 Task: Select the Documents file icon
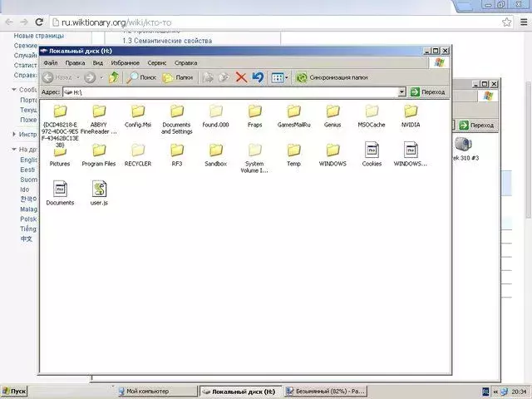point(60,194)
